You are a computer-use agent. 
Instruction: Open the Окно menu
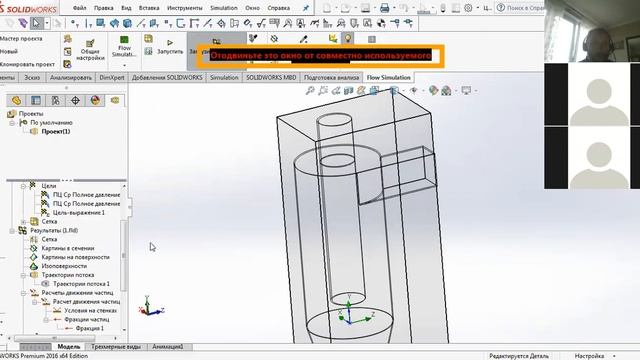pos(252,8)
